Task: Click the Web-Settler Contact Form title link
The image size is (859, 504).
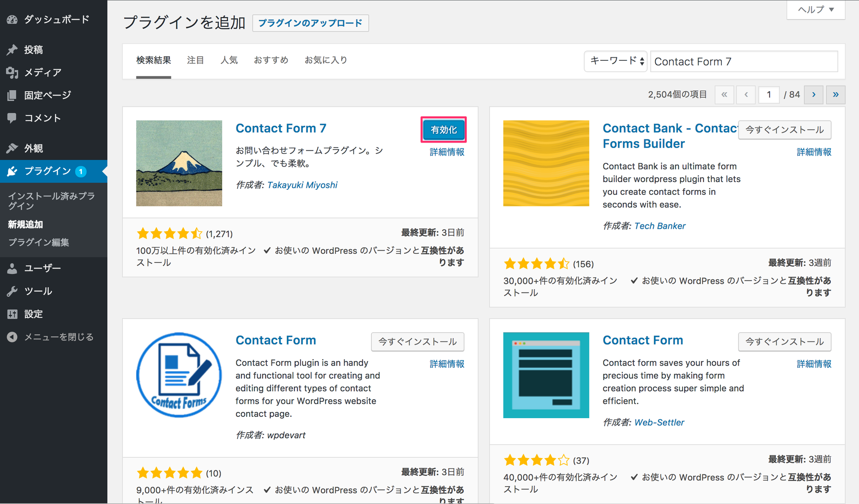Action: pyautogui.click(x=643, y=341)
